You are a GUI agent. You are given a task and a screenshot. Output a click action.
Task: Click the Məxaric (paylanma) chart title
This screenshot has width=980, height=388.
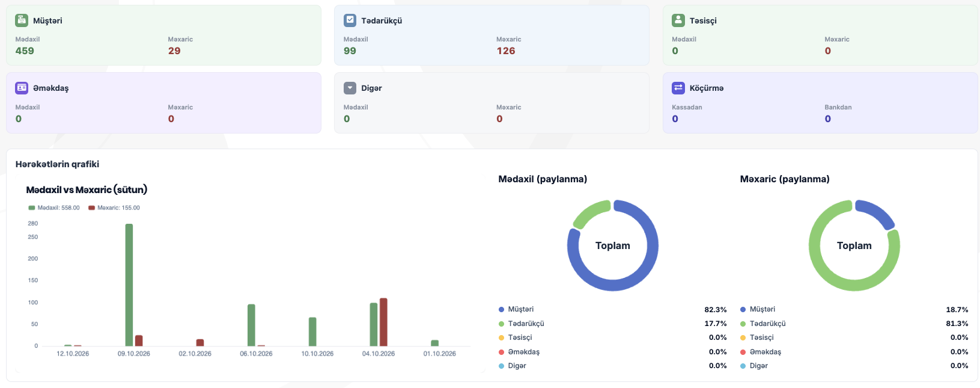(x=785, y=179)
